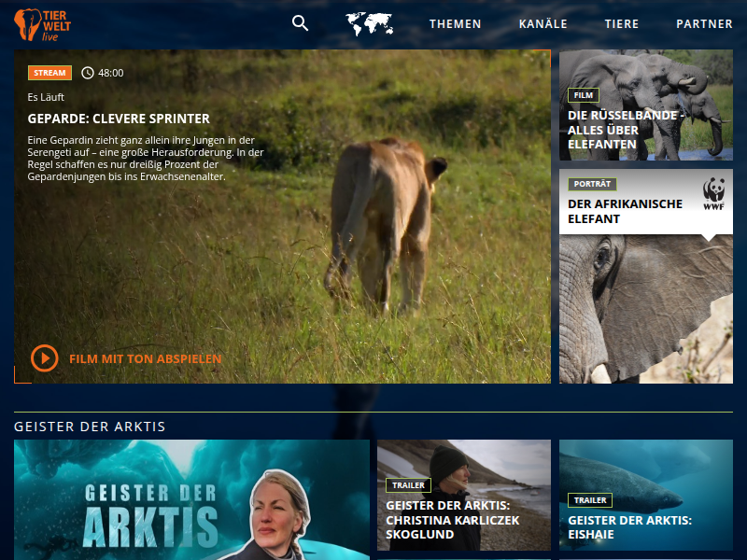Open the Partner menu
747x560 pixels.
point(704,24)
